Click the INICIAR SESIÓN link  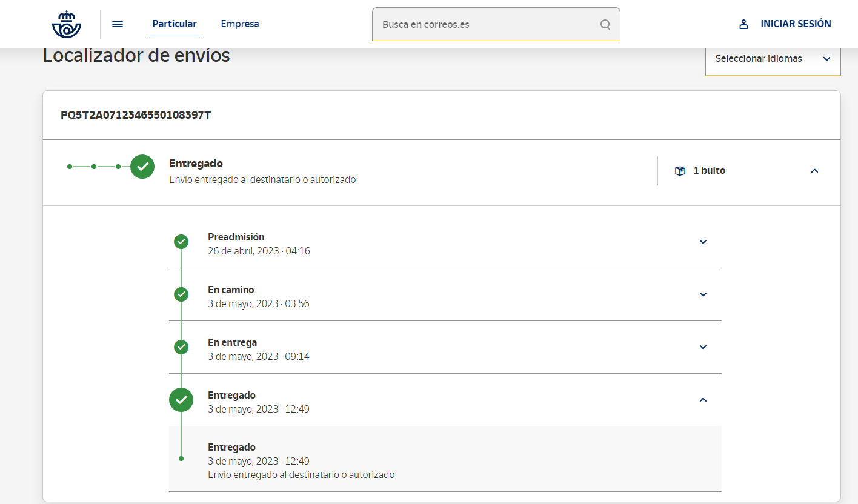coord(796,24)
